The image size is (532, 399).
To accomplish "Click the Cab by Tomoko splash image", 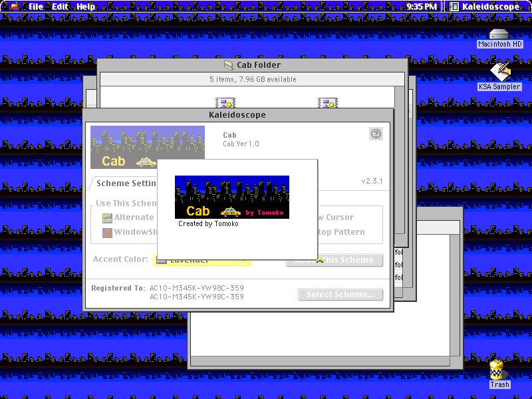I will click(x=232, y=197).
